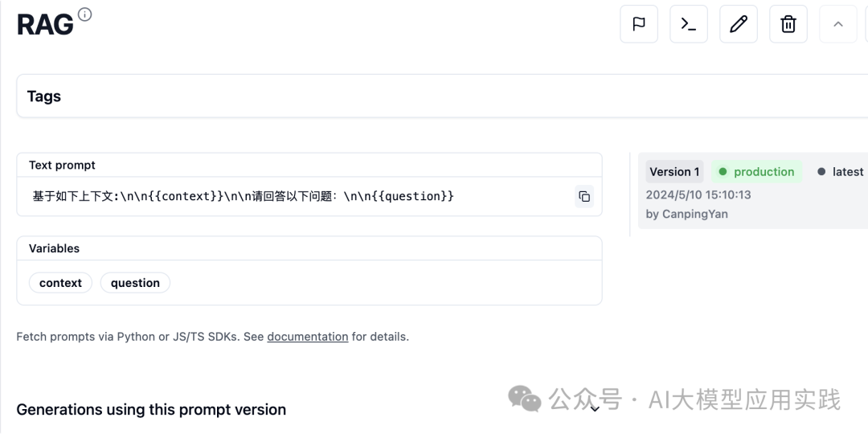The image size is (868, 434).
Task: Click the RAG page title
Action: click(45, 24)
